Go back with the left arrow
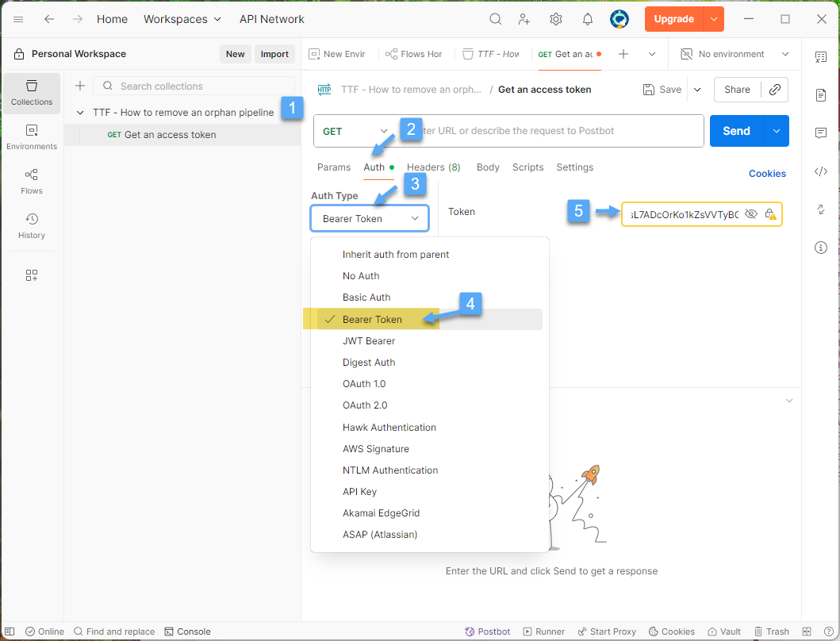 (49, 19)
